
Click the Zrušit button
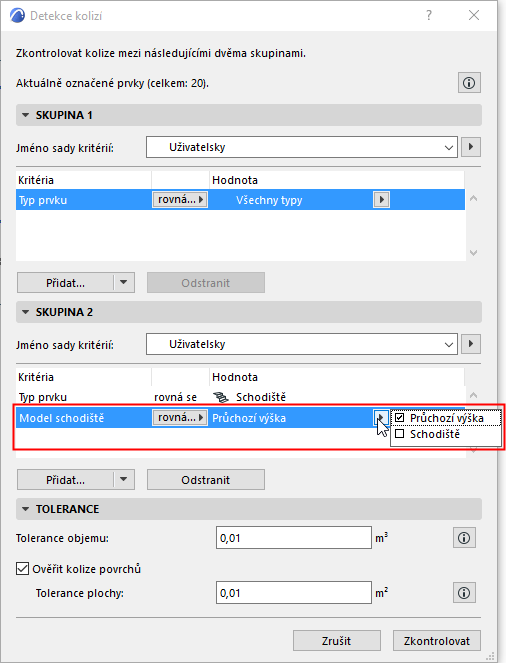pos(336,641)
